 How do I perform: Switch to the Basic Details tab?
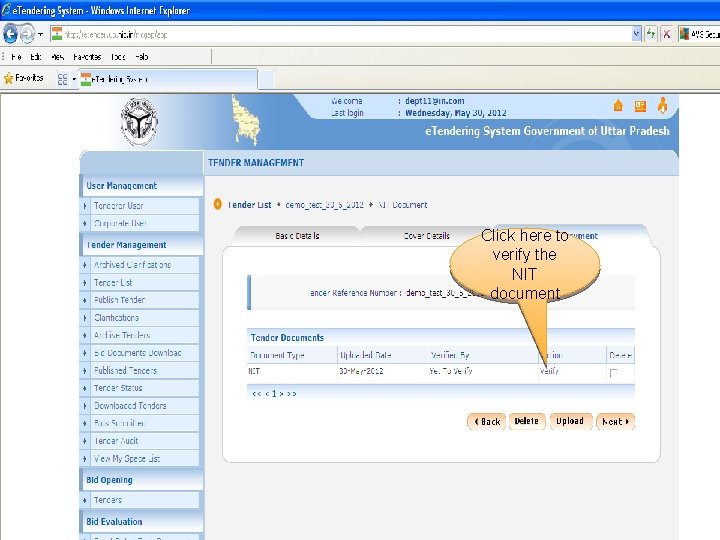pyautogui.click(x=297, y=236)
